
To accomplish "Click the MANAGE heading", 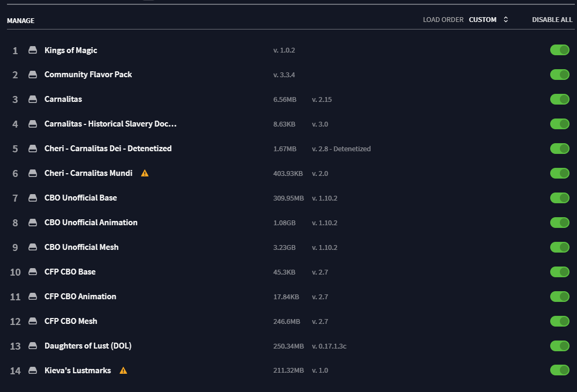I will [20, 20].
